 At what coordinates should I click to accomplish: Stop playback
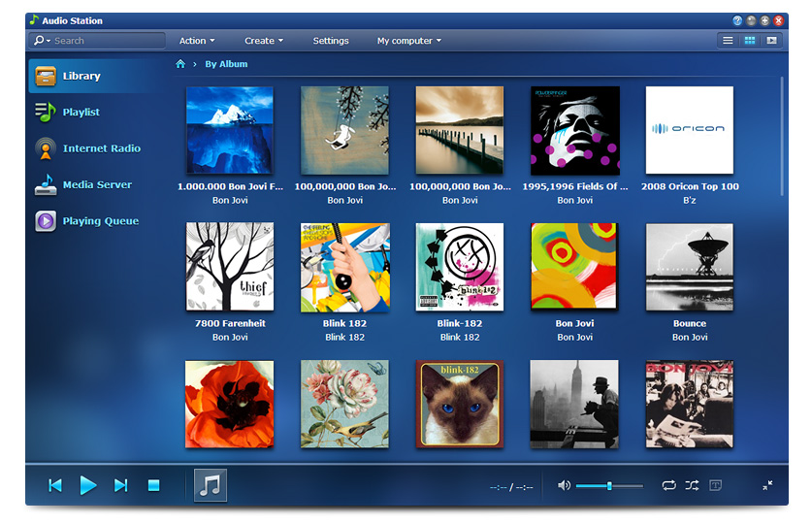point(153,486)
